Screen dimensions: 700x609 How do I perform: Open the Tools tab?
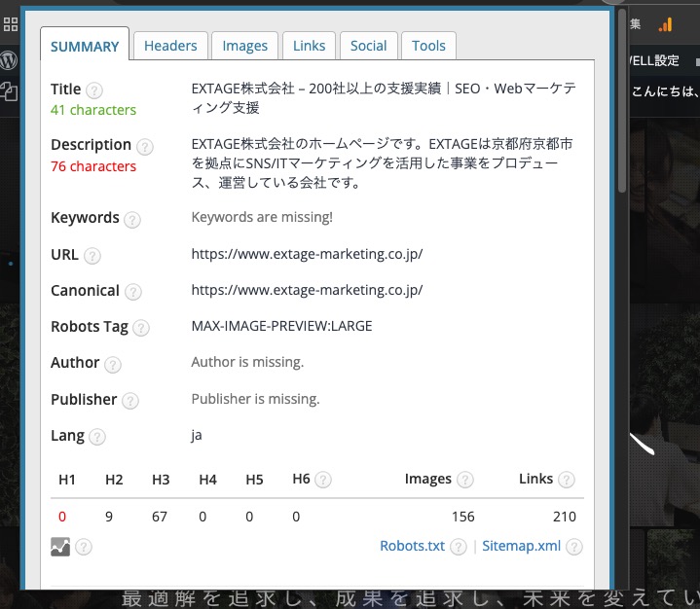428,46
